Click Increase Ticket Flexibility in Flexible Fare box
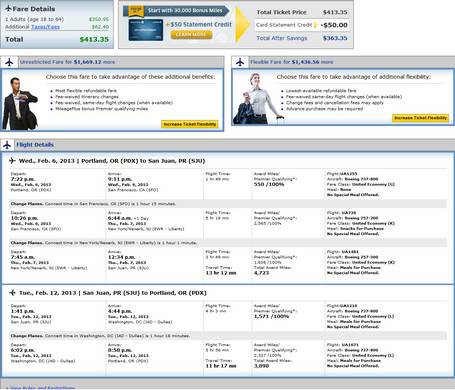Image resolution: width=455 pixels, height=390 pixels. click(420, 118)
